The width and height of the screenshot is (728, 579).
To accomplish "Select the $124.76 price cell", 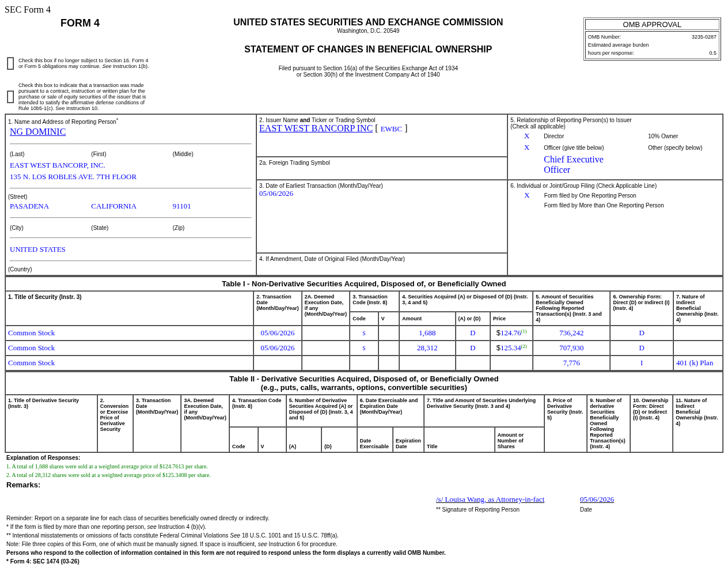I will pyautogui.click(x=511, y=333).
